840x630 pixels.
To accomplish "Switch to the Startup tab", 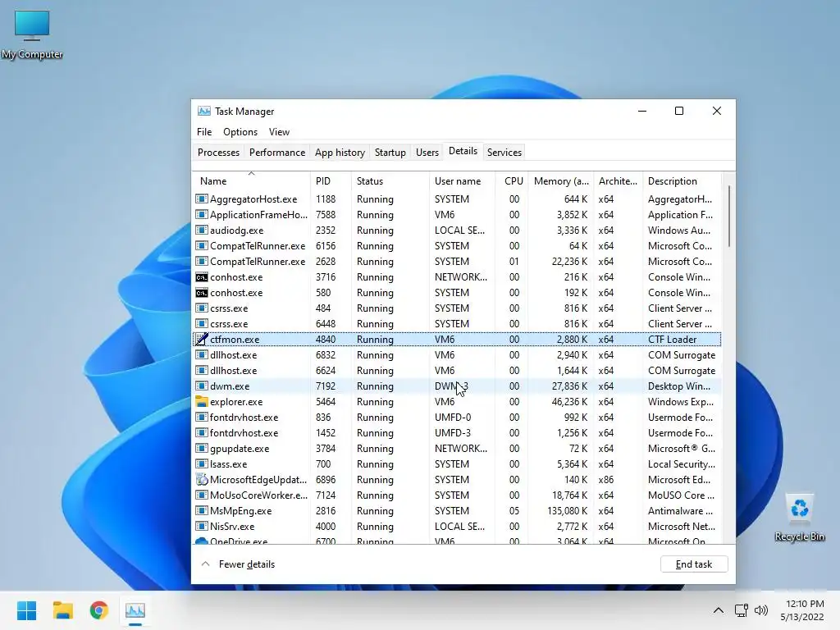I will (390, 152).
